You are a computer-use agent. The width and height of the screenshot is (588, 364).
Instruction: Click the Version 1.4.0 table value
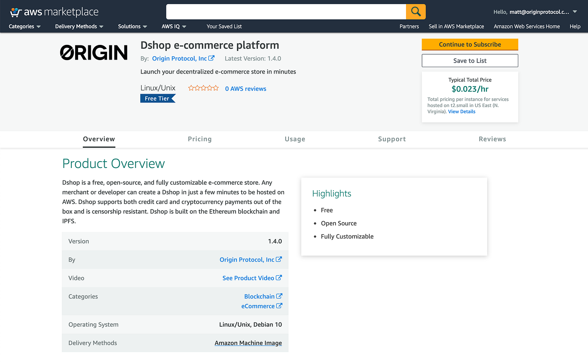click(275, 241)
